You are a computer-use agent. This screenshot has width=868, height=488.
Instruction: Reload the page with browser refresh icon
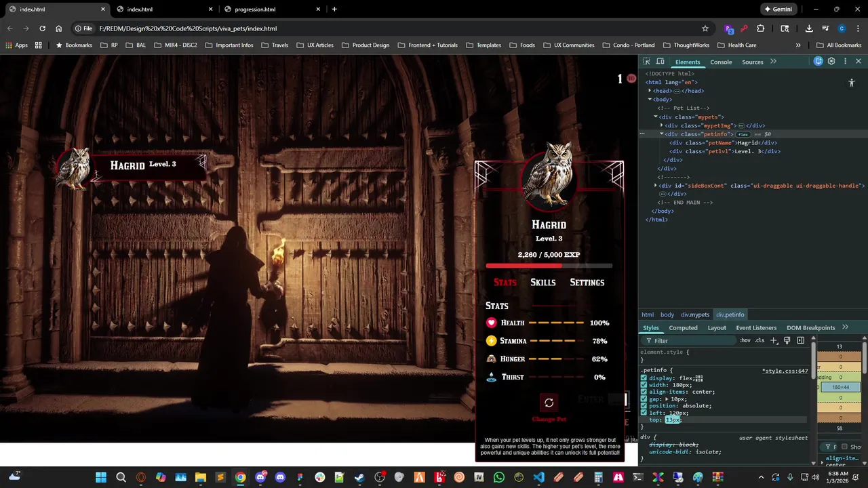(42, 28)
